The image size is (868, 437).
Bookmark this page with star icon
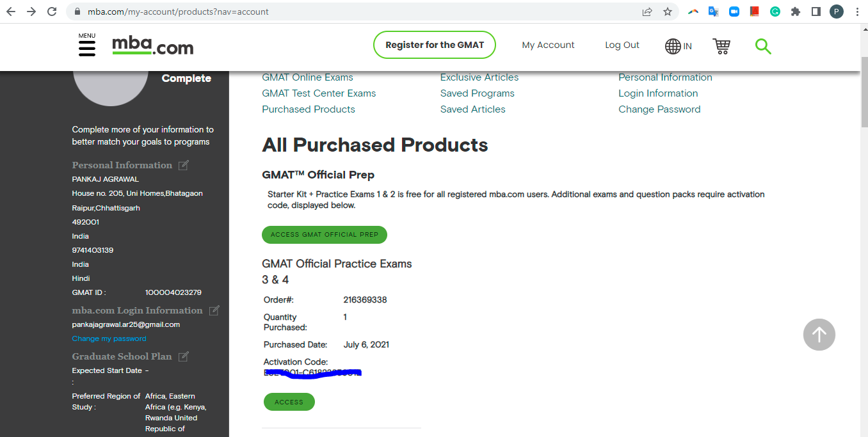[x=668, y=12]
